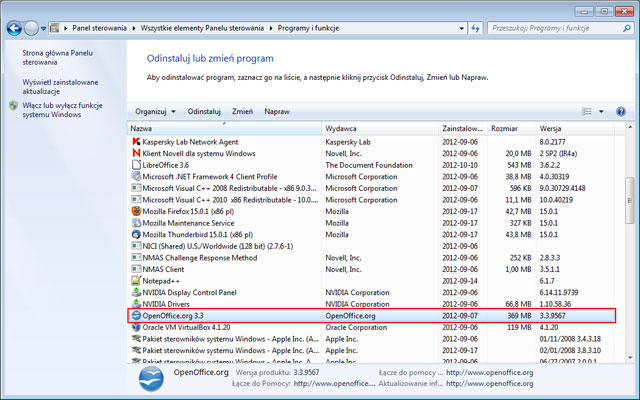Click the Odinstaluj toolbar button
The height and width of the screenshot is (400, 640).
[204, 111]
